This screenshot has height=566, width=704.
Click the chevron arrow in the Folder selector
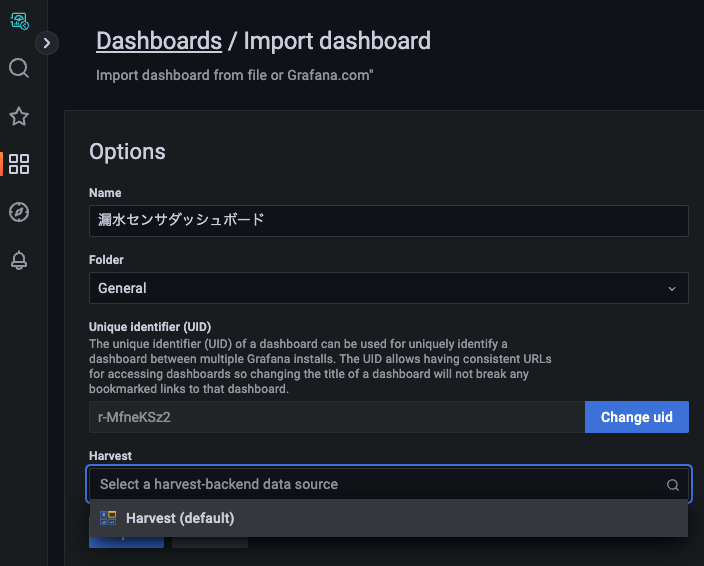(672, 288)
